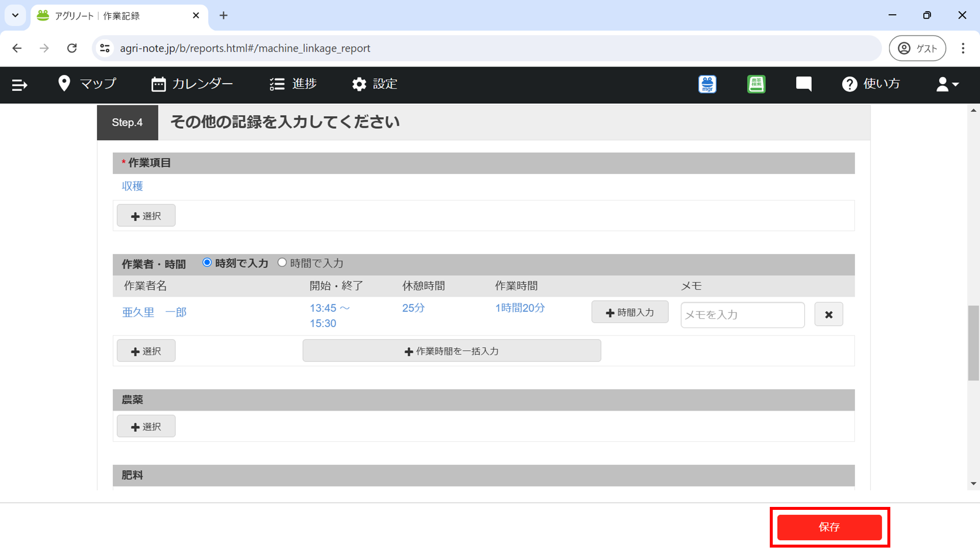The image size is (980, 551).
Task: Click the vertical page scrollbar thumb
Action: tap(973, 343)
